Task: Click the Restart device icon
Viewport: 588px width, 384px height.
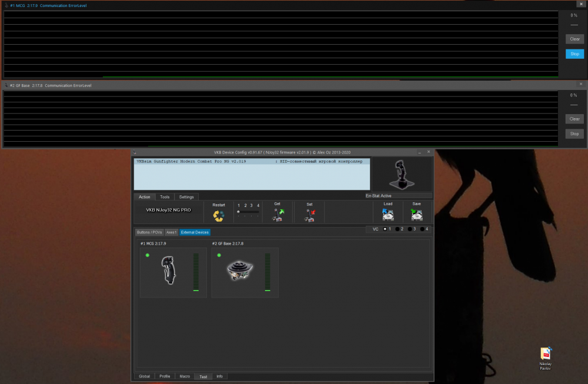Action: point(219,216)
